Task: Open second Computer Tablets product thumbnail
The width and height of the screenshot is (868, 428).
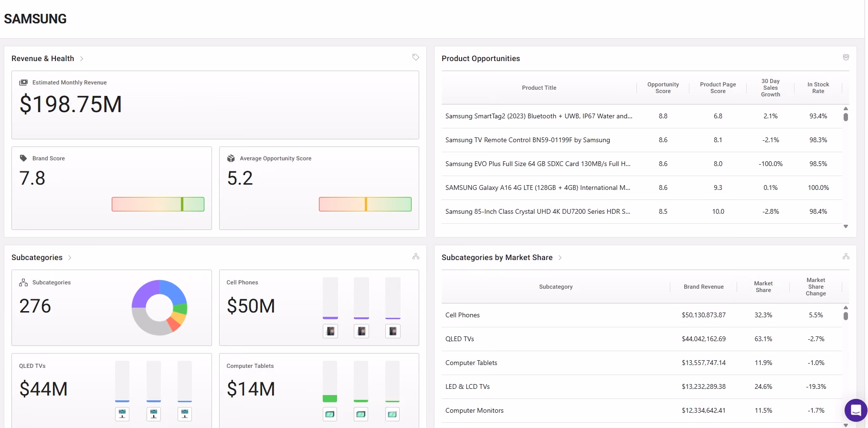Action: click(361, 414)
